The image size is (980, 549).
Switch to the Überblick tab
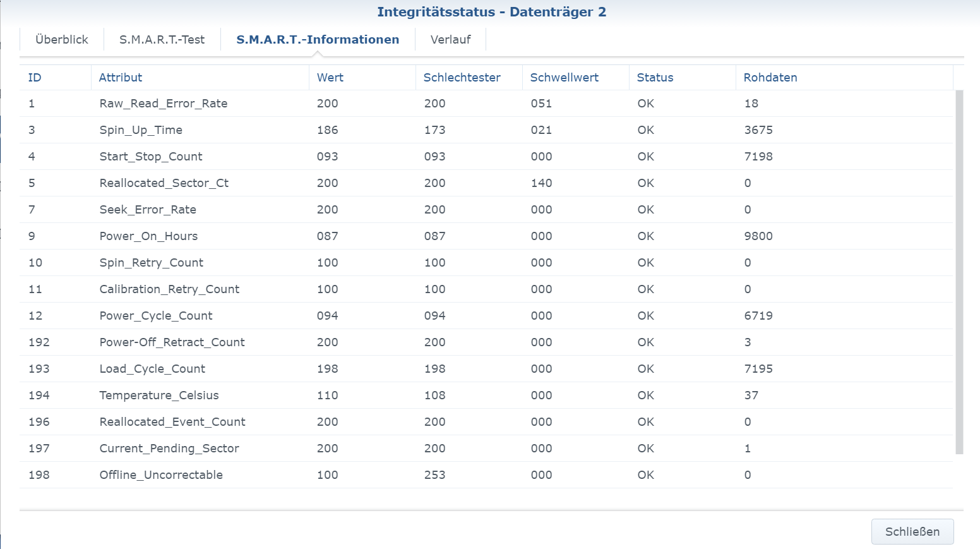click(62, 39)
